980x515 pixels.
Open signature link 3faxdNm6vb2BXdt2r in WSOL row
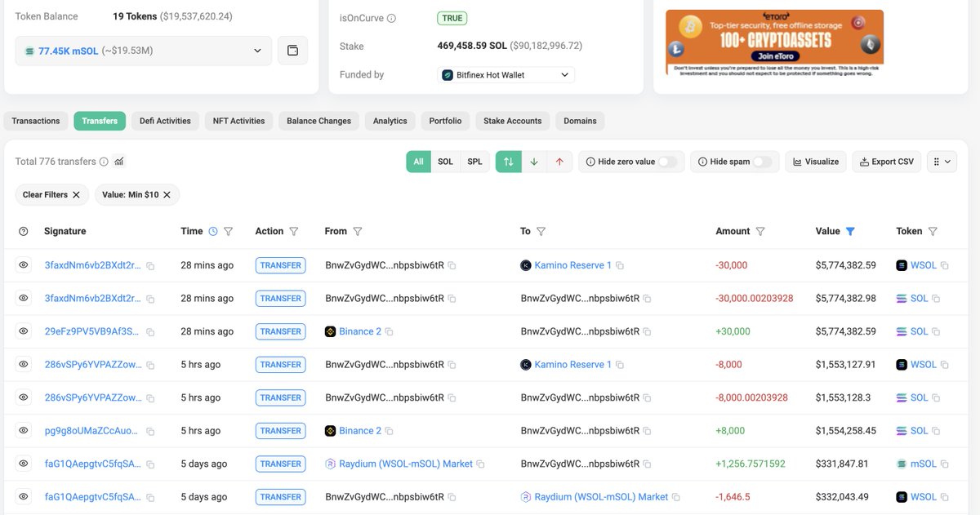tap(92, 265)
